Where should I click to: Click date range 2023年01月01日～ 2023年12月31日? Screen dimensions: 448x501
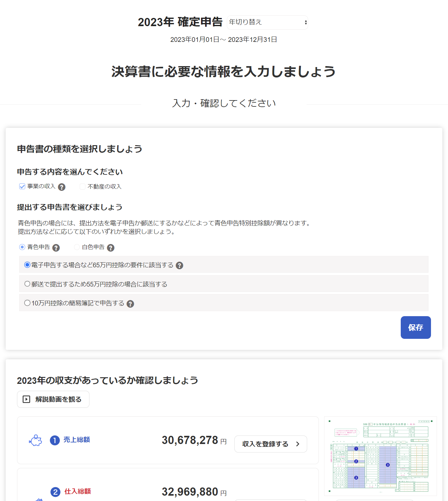coord(224,39)
